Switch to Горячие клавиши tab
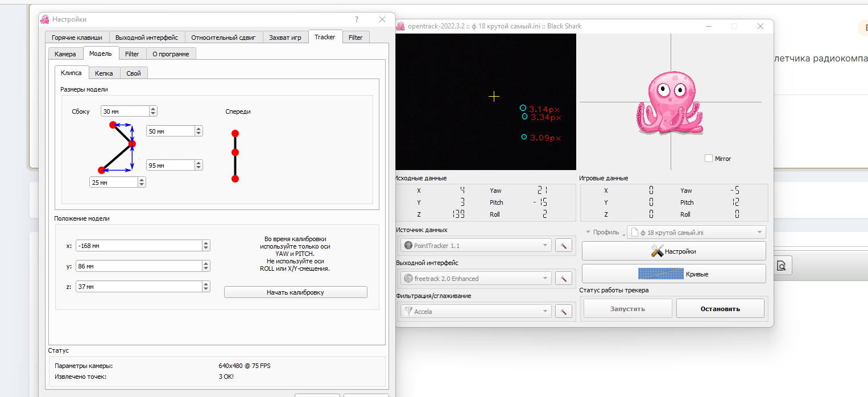868x397 pixels. click(77, 38)
